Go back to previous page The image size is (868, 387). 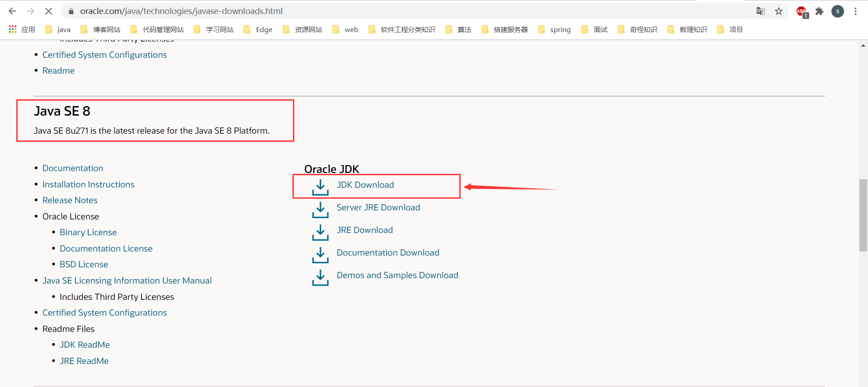(x=13, y=11)
